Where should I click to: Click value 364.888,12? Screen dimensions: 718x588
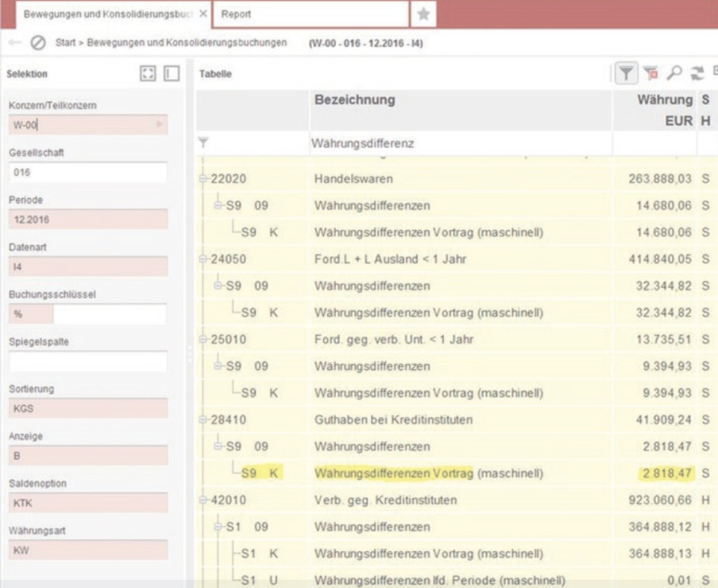(x=660, y=527)
